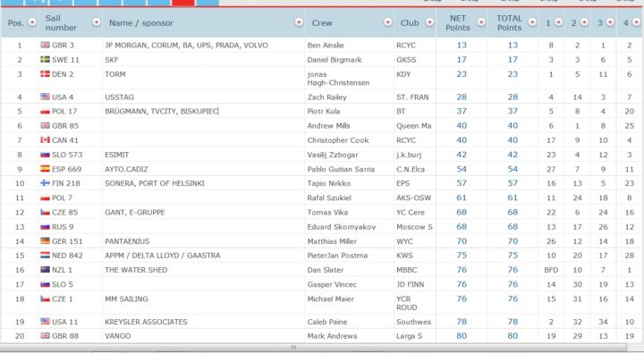Open the TOTAL Points column dropdown
644x353 pixels.
pyautogui.click(x=532, y=22)
